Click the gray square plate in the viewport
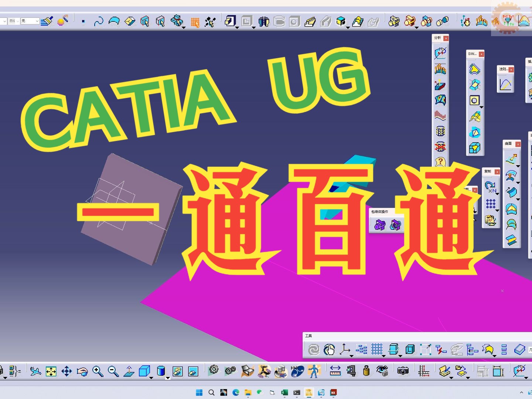This screenshot has height=399, width=532. coord(131,209)
